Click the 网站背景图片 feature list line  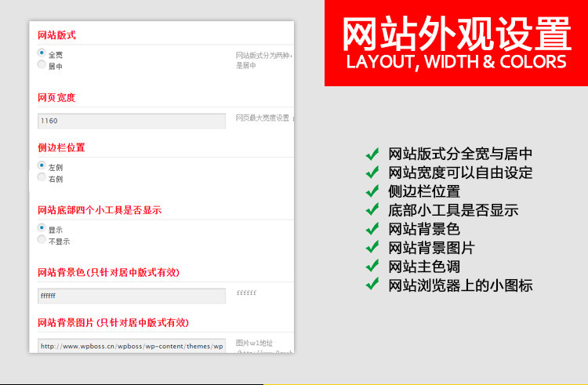click(432, 248)
